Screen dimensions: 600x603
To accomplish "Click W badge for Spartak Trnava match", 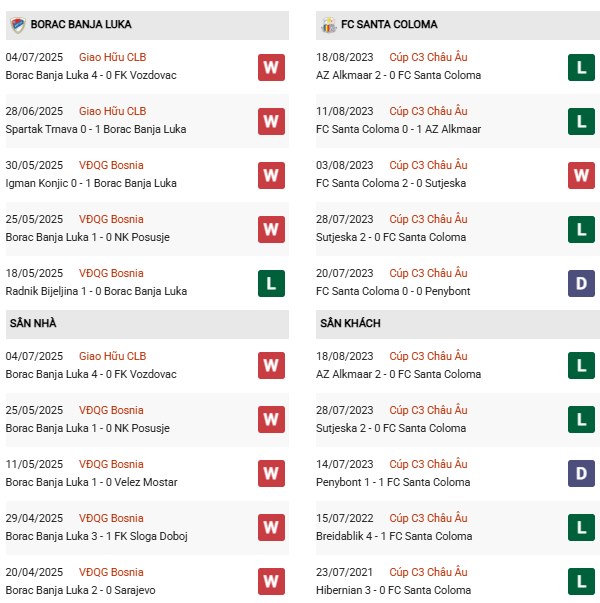I will click(271, 121).
